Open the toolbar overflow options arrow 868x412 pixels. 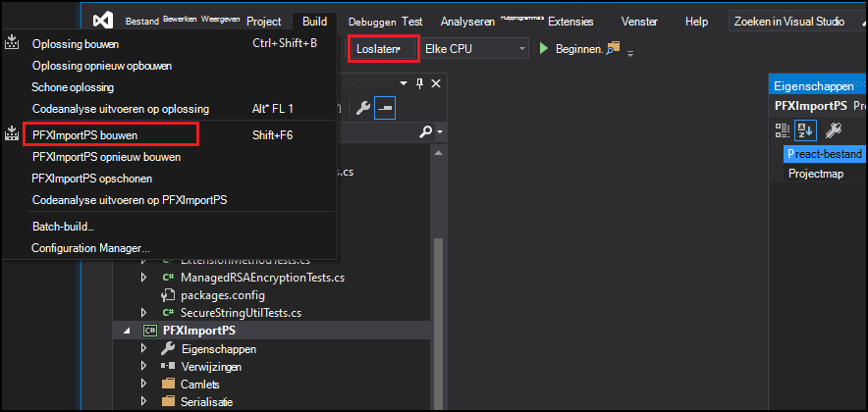630,53
